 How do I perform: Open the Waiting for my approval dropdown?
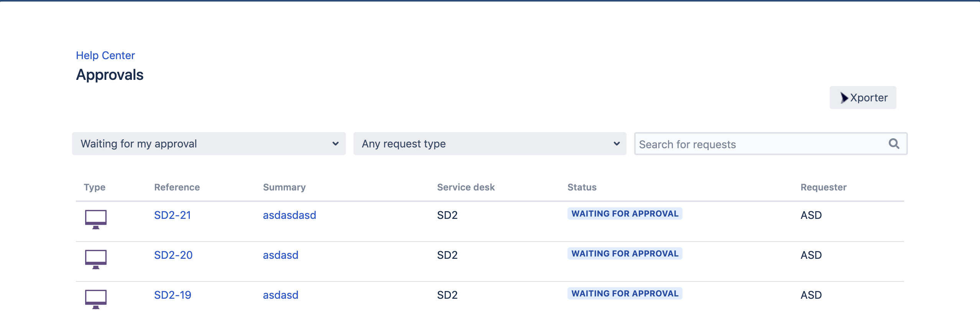tap(209, 144)
